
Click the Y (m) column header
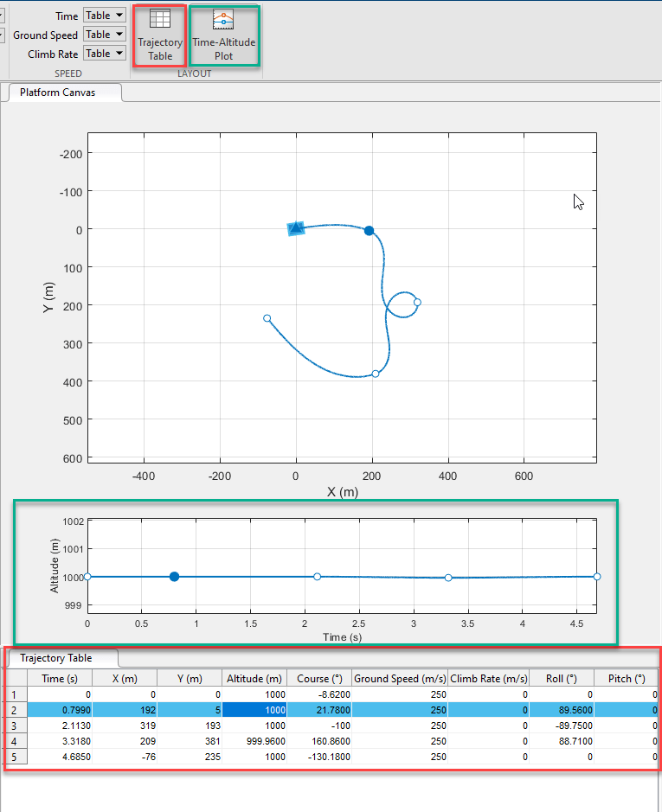[190, 678]
